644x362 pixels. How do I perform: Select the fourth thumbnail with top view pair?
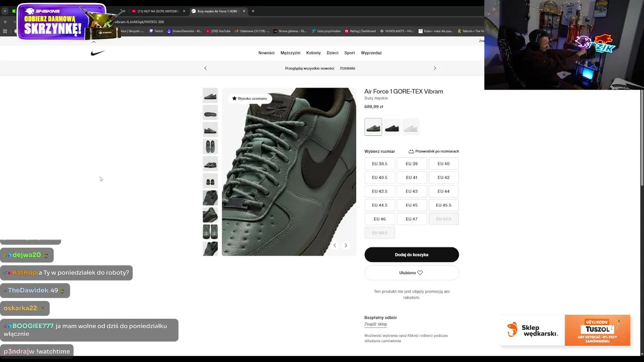[210, 147]
